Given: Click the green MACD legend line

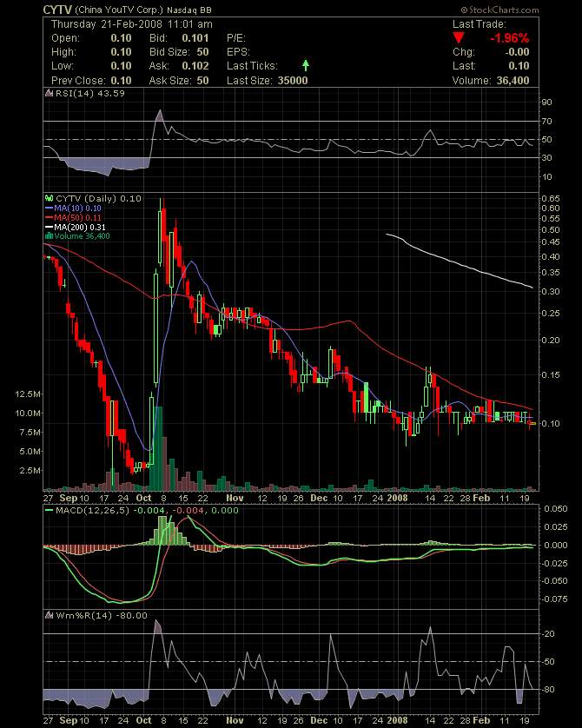Looking at the screenshot, I should (x=50, y=510).
